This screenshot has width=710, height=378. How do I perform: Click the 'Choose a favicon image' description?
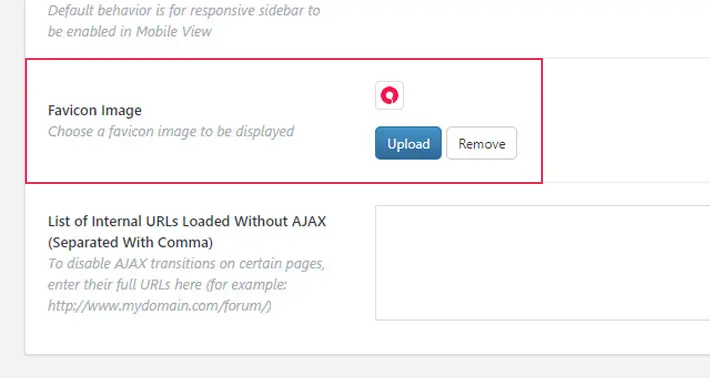pos(171,131)
